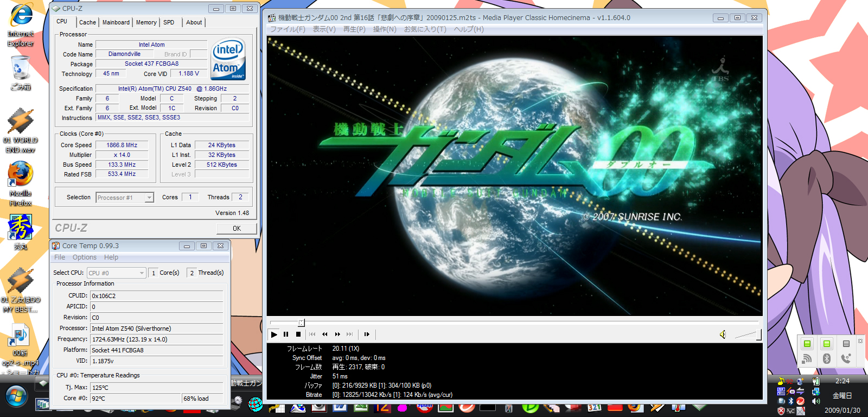Viewport: 868px width, 417px height.
Task: Click the rewind (decrease speed) button
Action: (x=324, y=334)
